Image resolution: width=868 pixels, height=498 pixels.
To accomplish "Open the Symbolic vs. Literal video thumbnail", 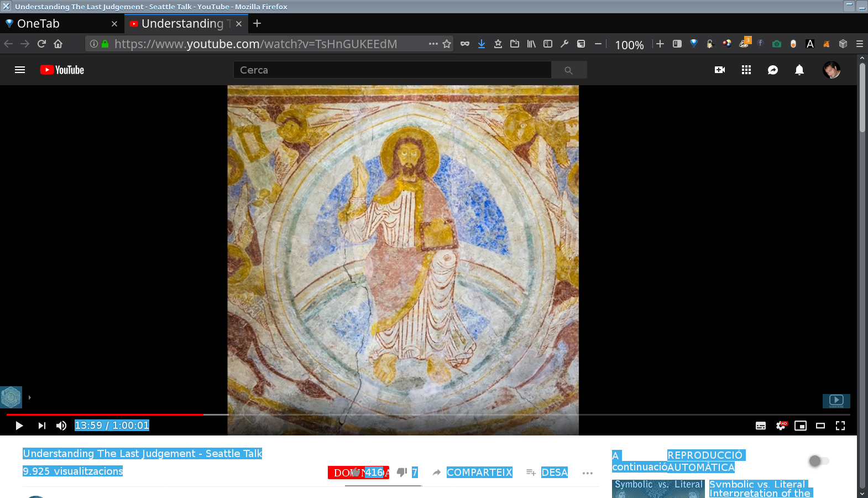I will point(658,489).
